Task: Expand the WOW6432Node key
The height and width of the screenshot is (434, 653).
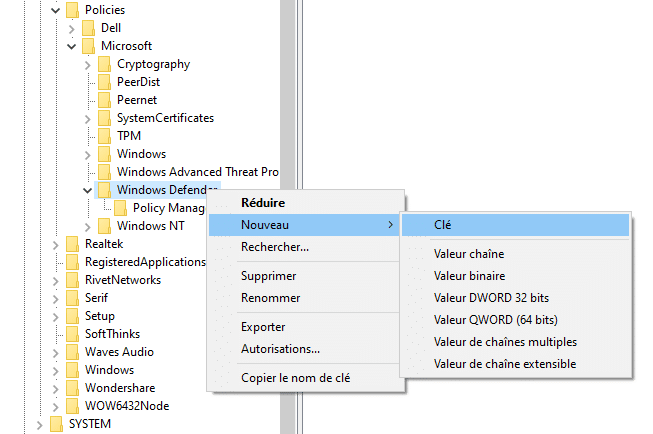Action: click(55, 407)
